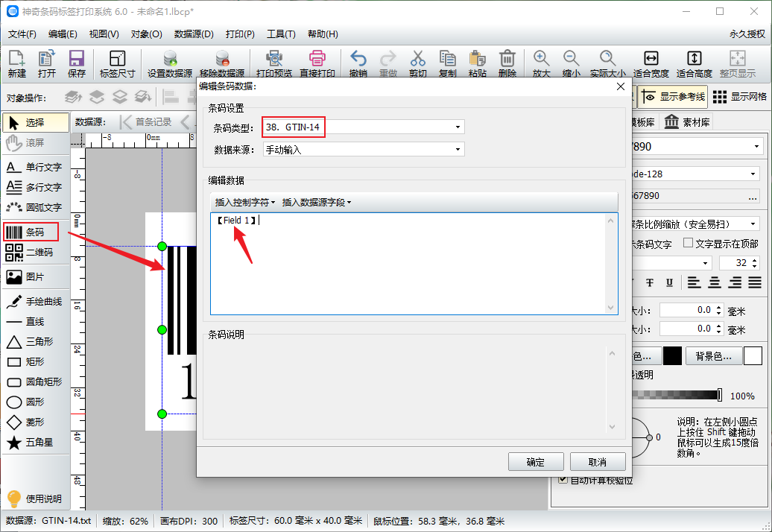Select the 单行文字 text tool
This screenshot has height=532, width=772.
tap(35, 168)
